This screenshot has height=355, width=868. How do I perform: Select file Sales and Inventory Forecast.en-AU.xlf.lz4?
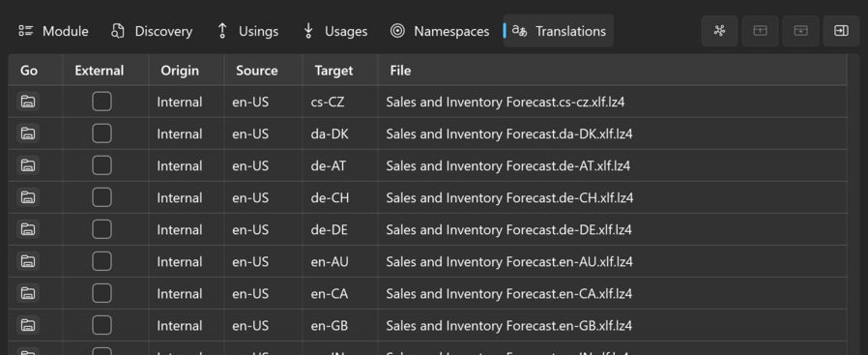[509, 261]
